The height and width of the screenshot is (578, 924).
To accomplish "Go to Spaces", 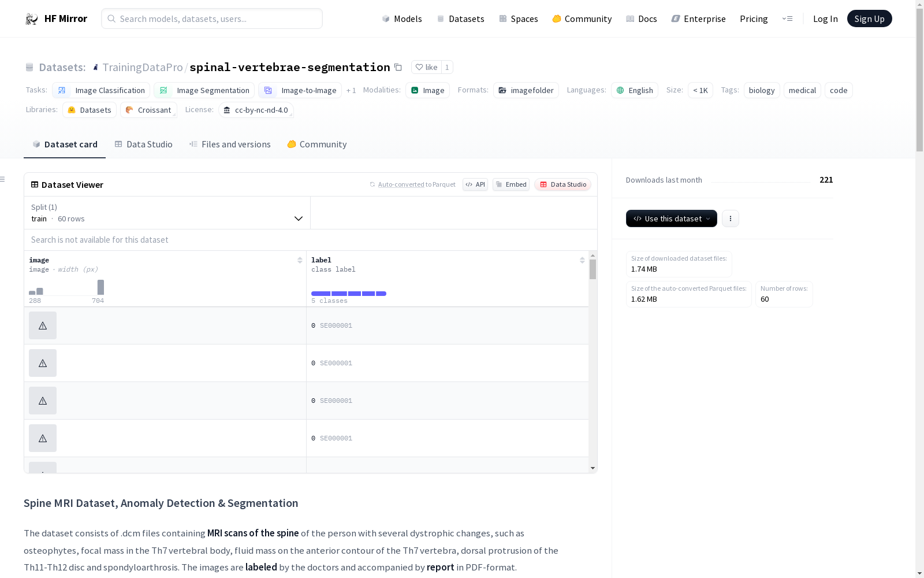I will [518, 18].
